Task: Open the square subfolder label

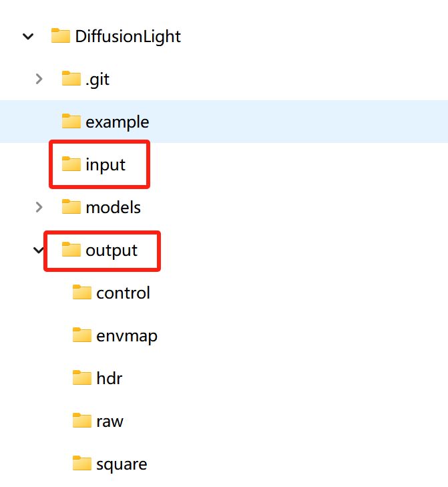Action: [x=122, y=464]
